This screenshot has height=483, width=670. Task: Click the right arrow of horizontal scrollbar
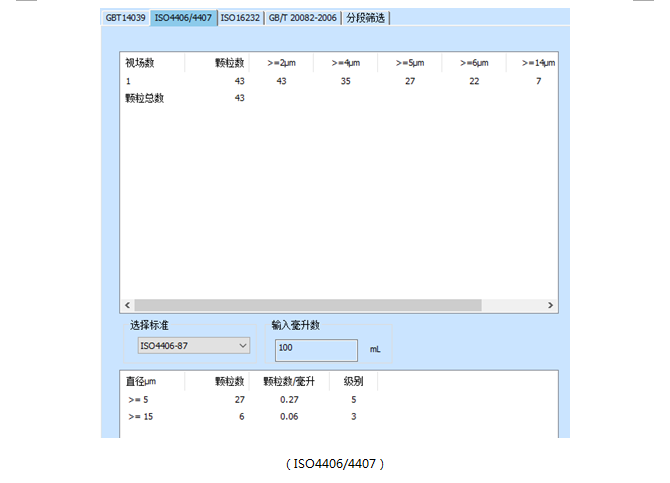click(550, 305)
